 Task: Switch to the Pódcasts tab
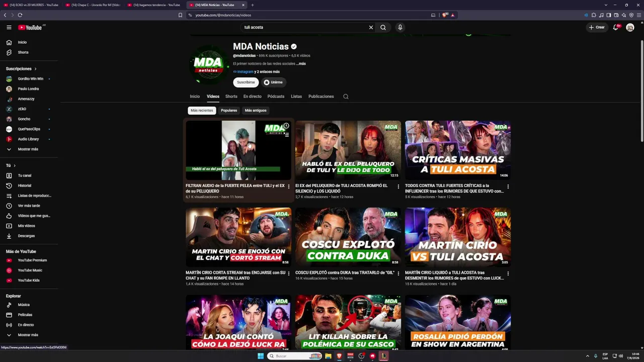[x=276, y=97]
